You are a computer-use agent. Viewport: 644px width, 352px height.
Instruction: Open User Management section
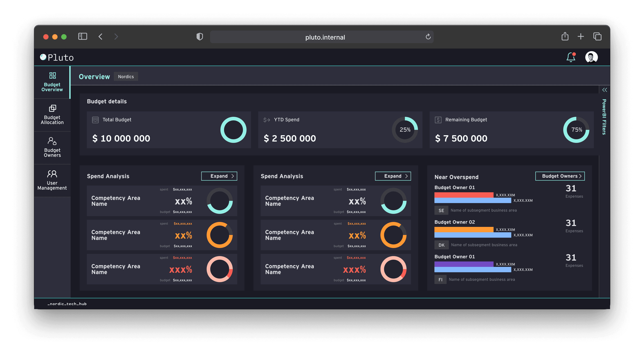click(52, 180)
